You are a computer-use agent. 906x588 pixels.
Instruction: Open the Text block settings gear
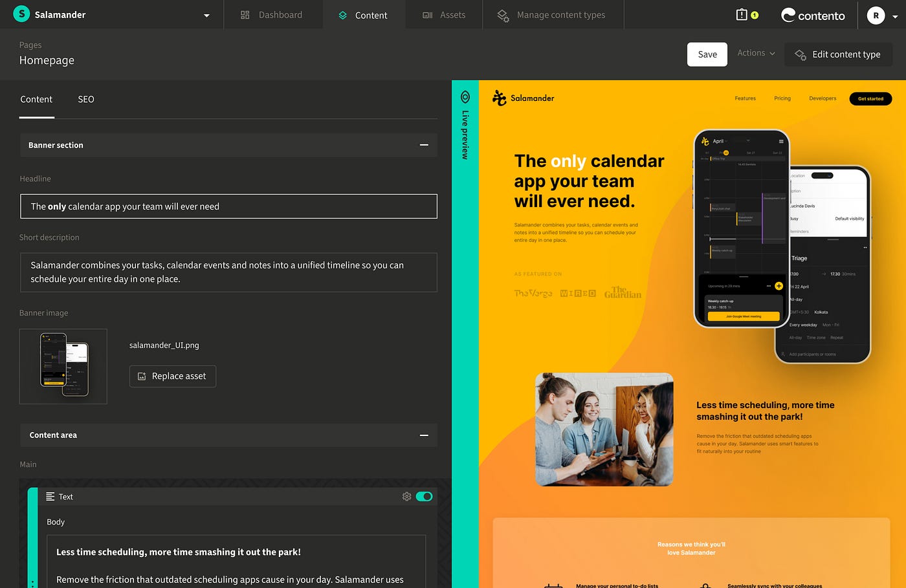coord(406,497)
